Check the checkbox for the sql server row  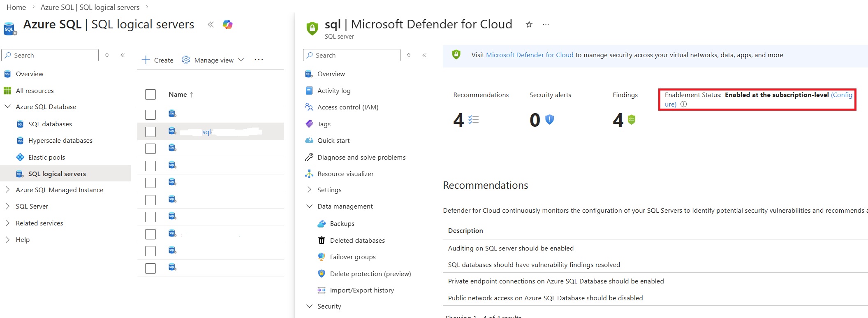click(x=150, y=132)
